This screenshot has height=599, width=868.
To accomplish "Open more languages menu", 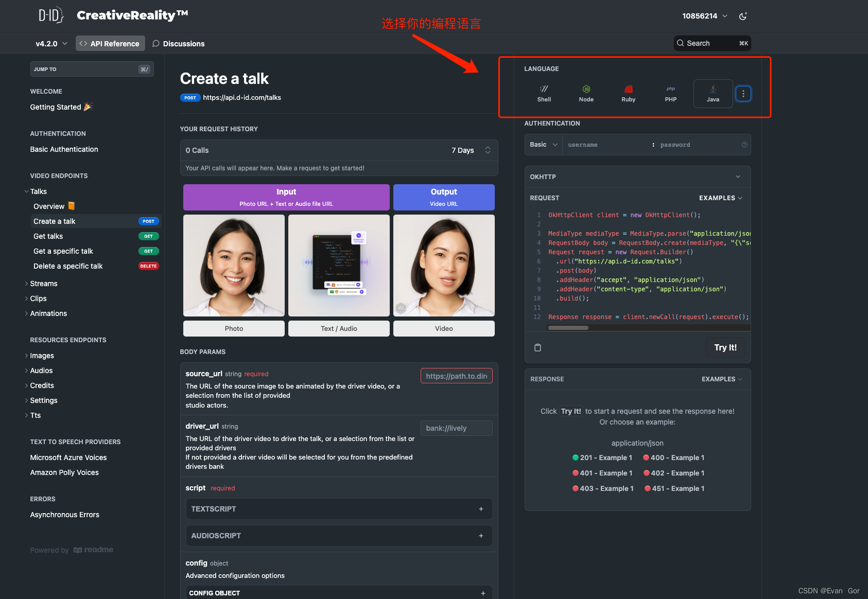I will 743,94.
